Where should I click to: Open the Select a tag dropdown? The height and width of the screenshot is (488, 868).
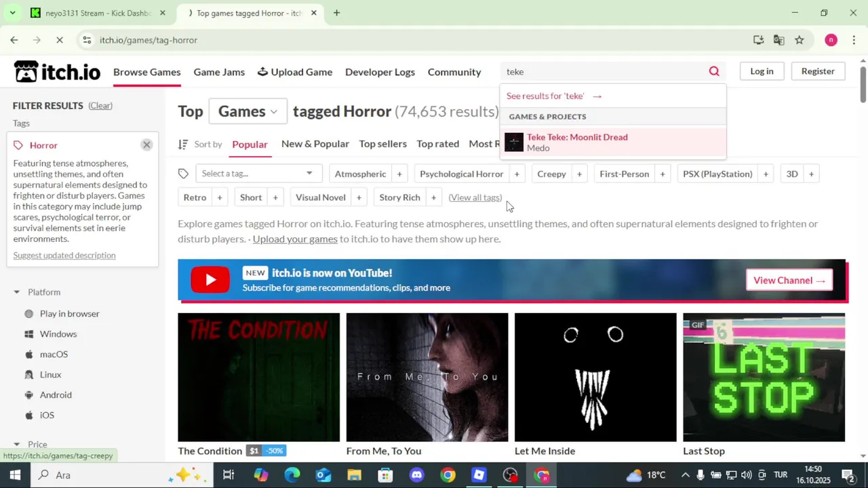pos(258,174)
